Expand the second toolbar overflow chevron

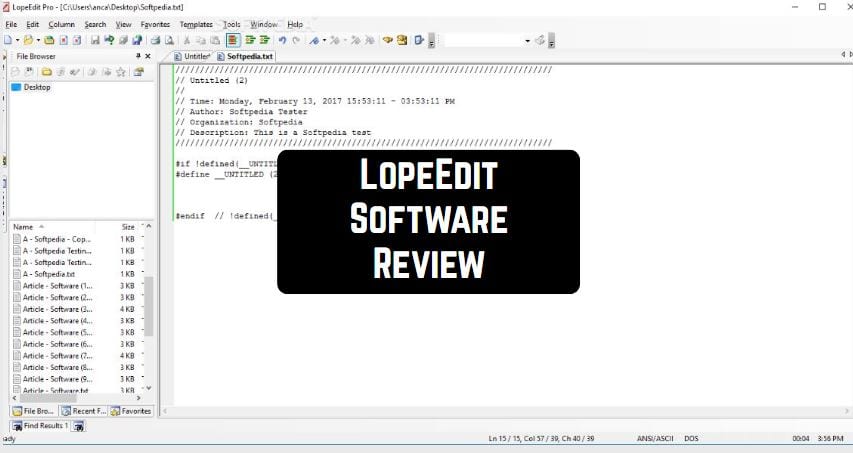point(551,41)
